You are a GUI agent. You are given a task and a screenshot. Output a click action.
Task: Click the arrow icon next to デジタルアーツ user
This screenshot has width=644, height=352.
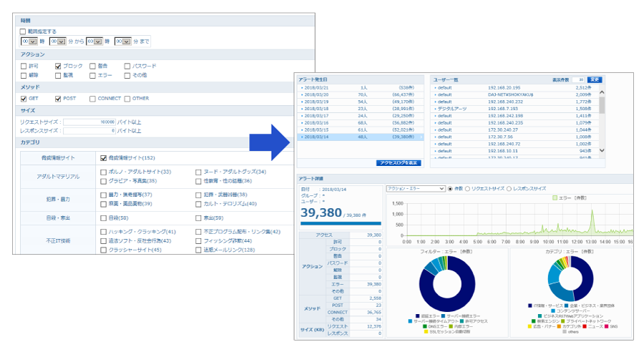click(434, 108)
